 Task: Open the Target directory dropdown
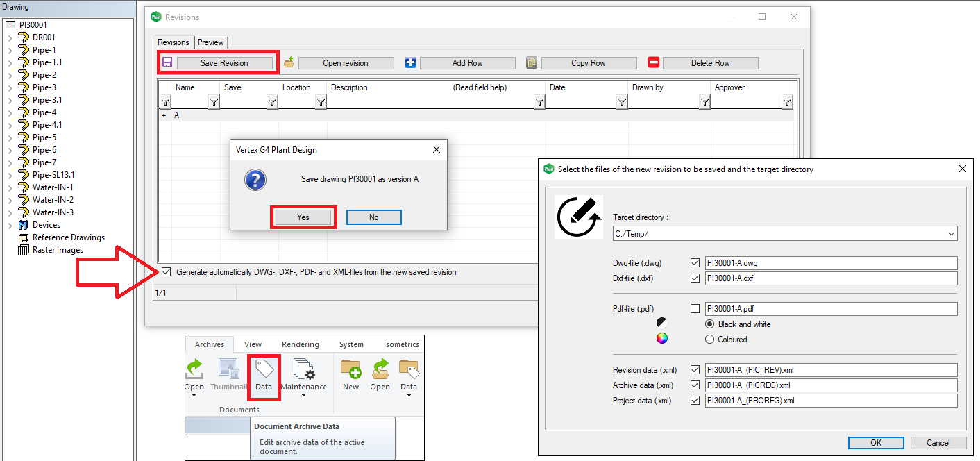(x=951, y=234)
